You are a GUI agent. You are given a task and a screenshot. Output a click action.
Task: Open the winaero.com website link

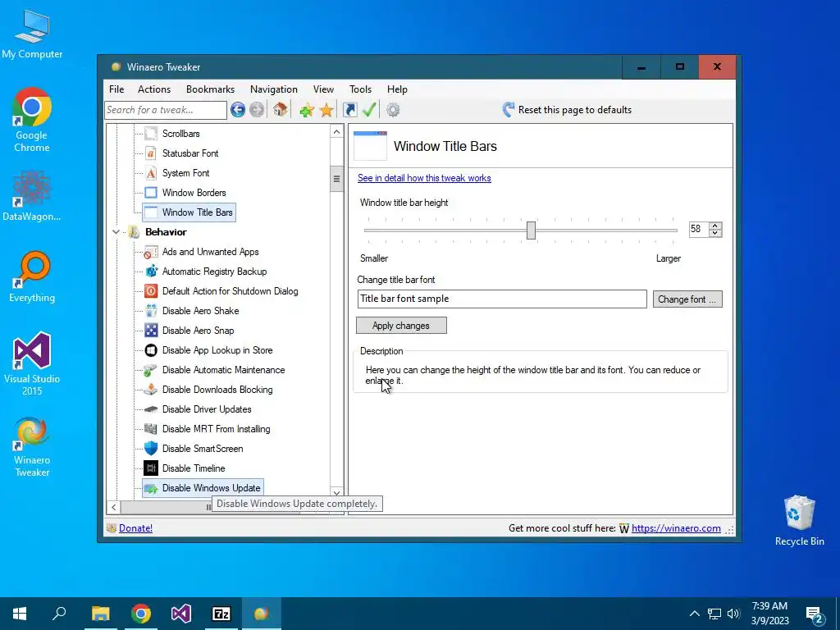(x=676, y=528)
